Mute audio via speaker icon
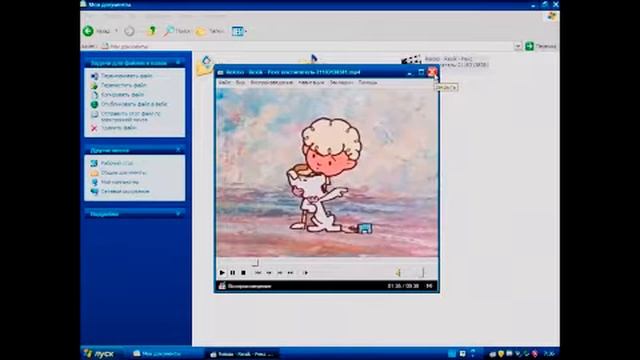Screen dimensions: 640x360 (398, 272)
